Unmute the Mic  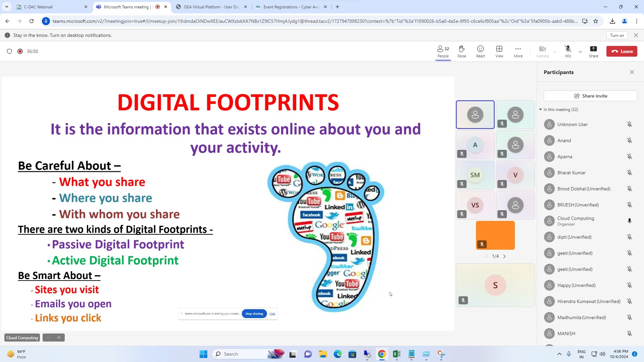568,51
